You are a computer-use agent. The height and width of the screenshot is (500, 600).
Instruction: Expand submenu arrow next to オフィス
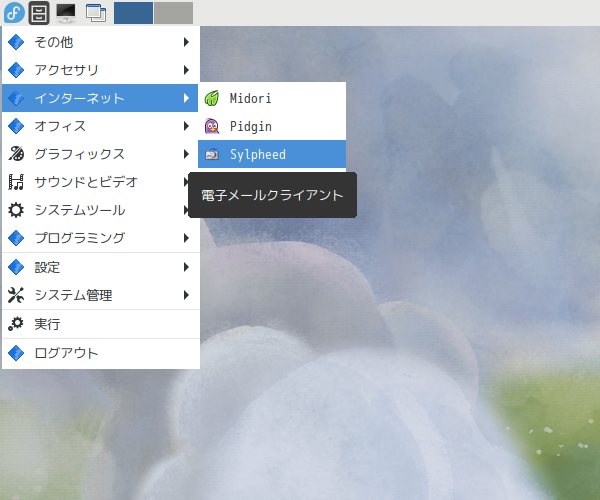click(186, 126)
